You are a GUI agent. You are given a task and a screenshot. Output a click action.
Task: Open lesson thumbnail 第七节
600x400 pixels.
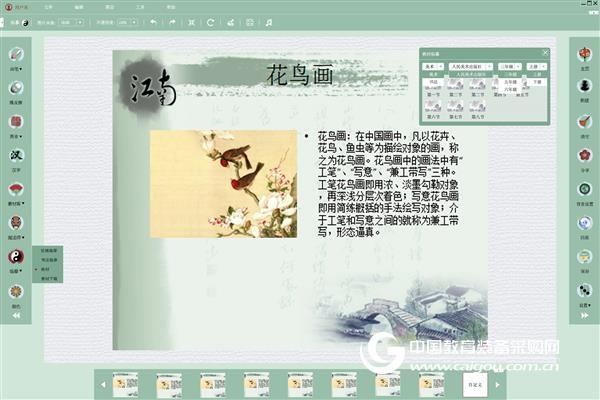455,109
